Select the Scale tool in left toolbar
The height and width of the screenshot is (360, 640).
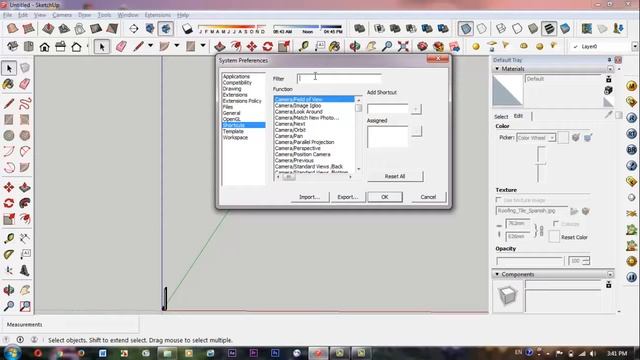9,219
